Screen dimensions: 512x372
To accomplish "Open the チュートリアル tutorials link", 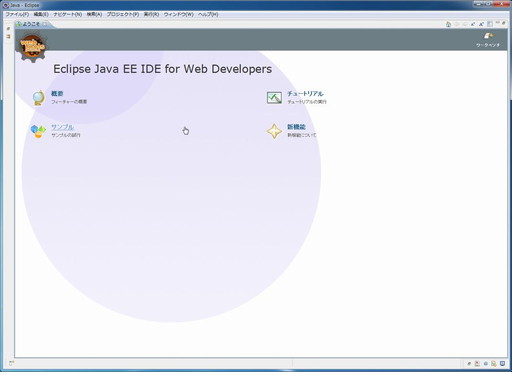I will (x=305, y=94).
